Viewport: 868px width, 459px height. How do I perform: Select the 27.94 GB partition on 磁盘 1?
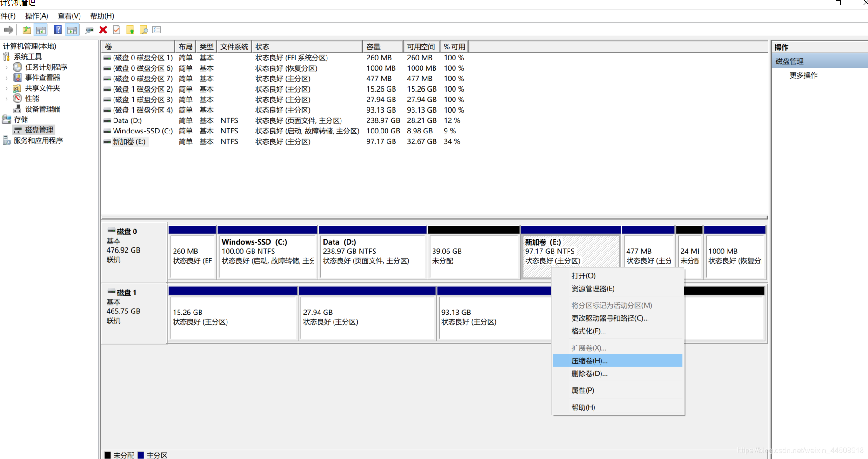[367, 314]
